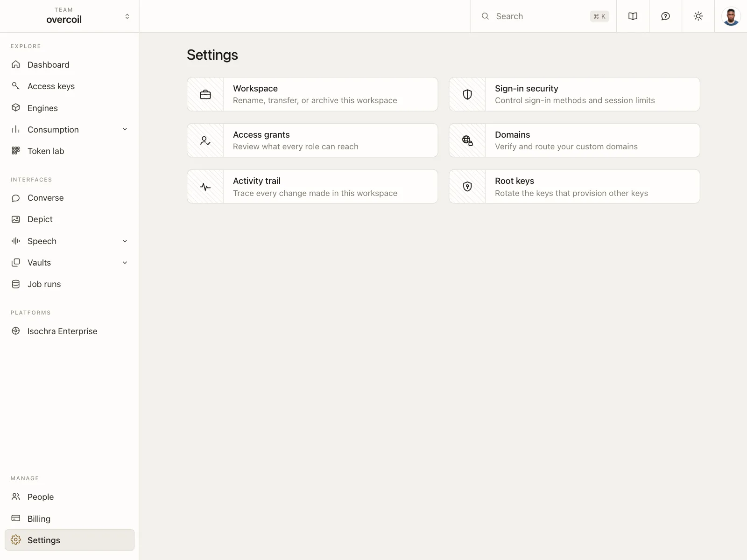Expand the Vaults submenu chevron
747x560 pixels.
coord(125,262)
